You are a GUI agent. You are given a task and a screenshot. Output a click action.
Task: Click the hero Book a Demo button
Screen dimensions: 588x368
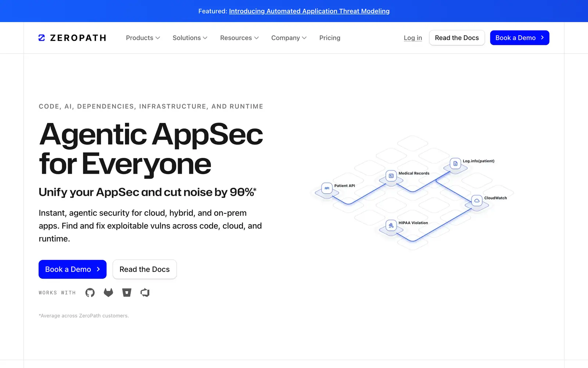(72, 269)
